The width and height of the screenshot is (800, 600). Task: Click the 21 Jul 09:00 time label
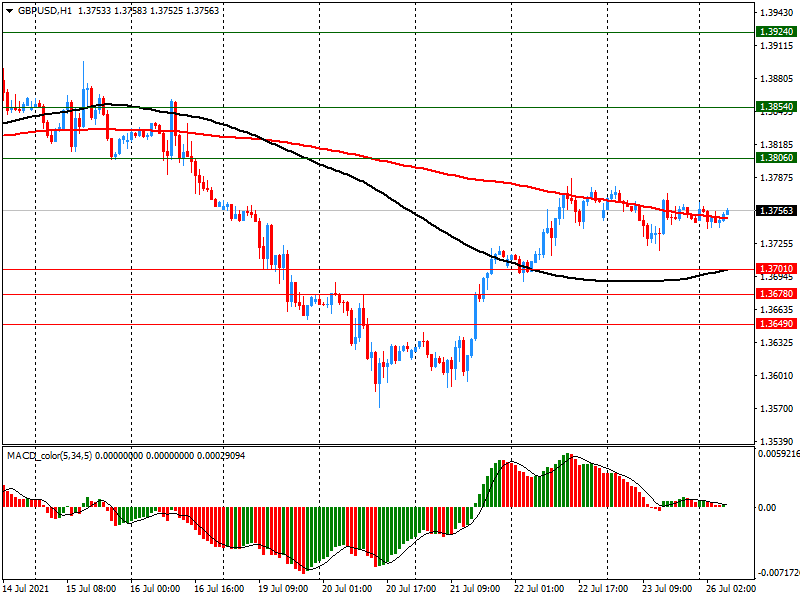pos(475,589)
